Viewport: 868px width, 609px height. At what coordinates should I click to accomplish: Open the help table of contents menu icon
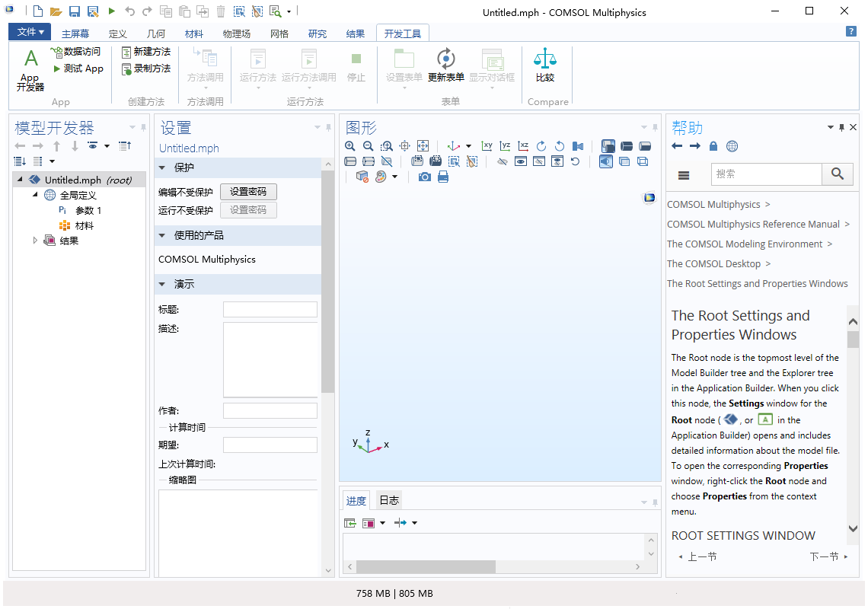click(x=684, y=175)
